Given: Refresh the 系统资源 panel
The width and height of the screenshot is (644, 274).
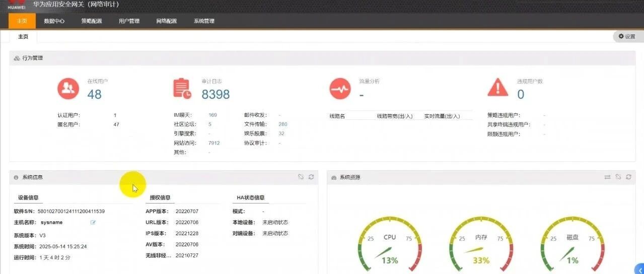Looking at the screenshot, I should pos(628,177).
